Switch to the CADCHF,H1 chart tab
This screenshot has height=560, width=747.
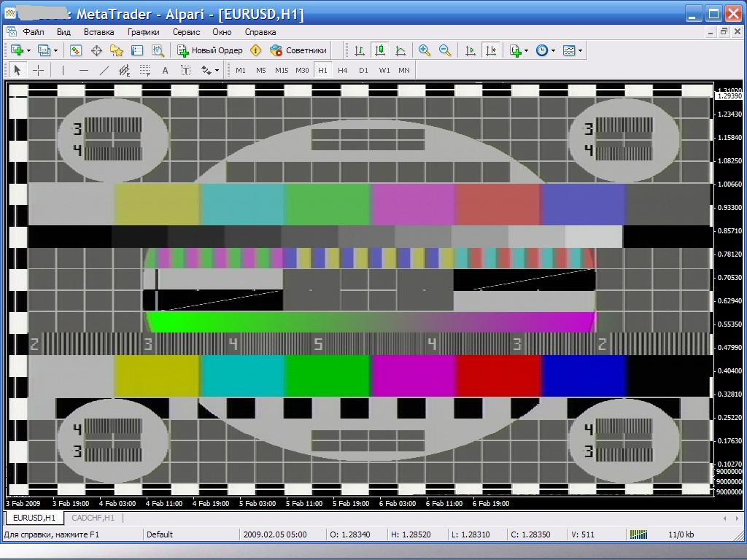pyautogui.click(x=93, y=518)
